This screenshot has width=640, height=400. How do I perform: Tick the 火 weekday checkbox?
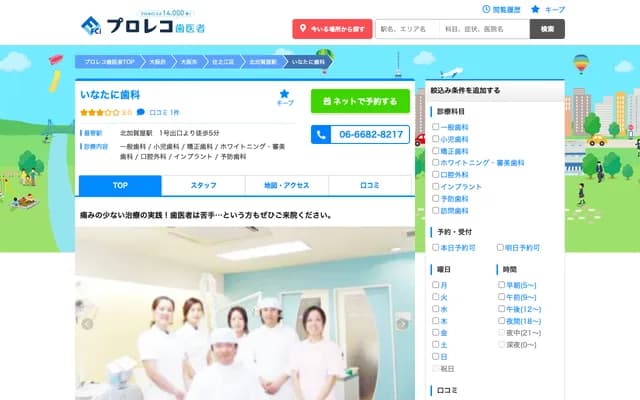pyautogui.click(x=436, y=297)
